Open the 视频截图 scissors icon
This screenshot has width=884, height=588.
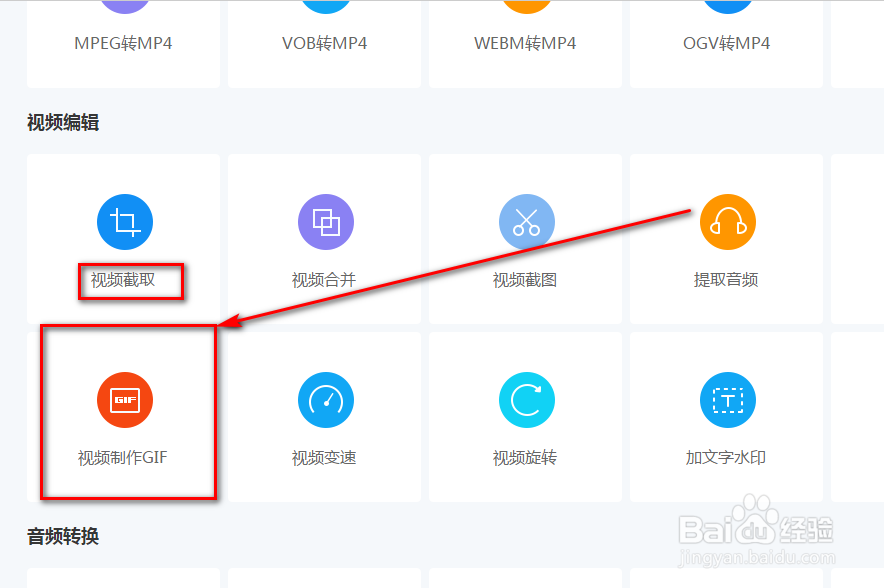(x=526, y=221)
